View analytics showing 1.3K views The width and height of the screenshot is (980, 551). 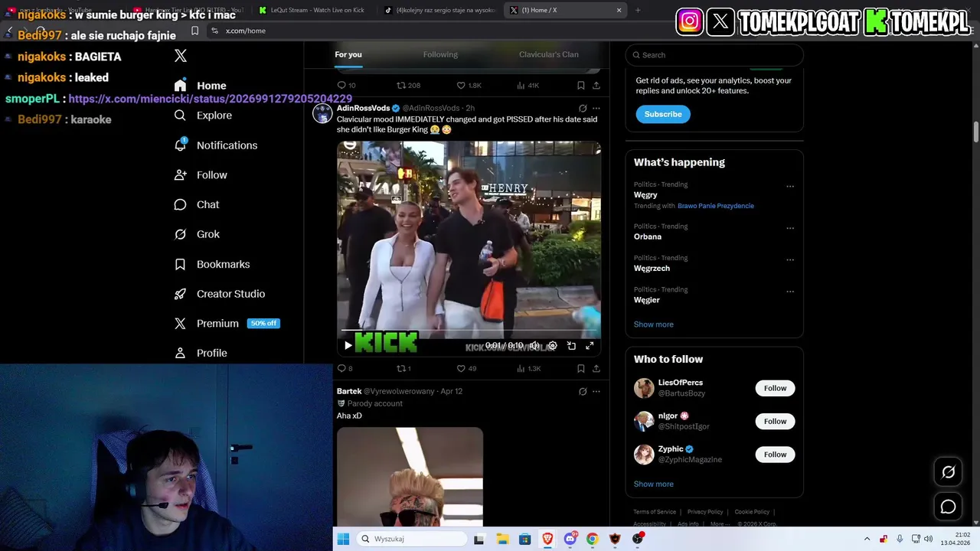pos(528,369)
